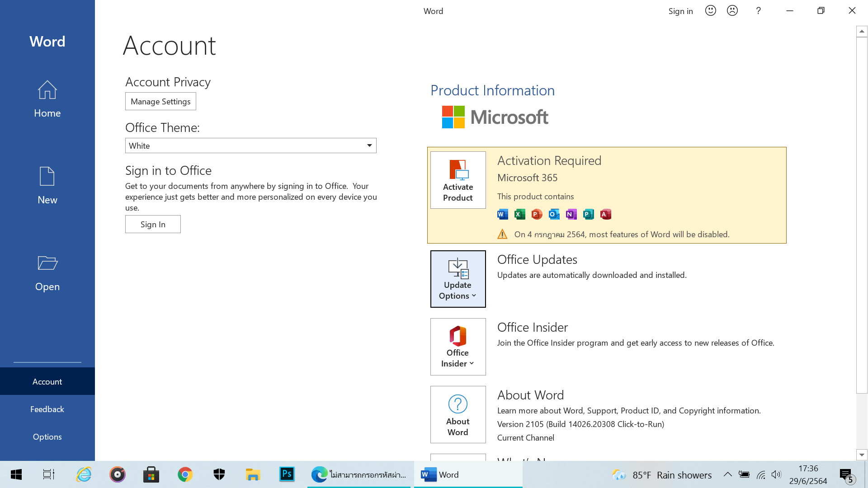Click the frowning face feedback icon
This screenshot has width=868, height=488.
732,11
